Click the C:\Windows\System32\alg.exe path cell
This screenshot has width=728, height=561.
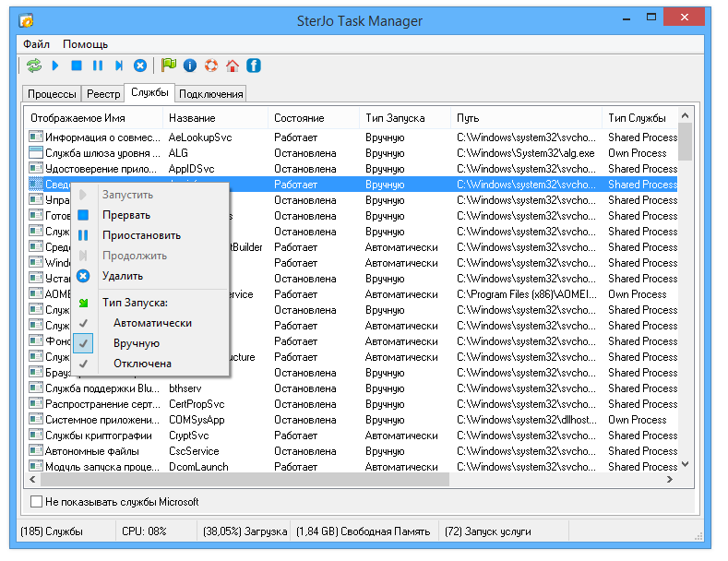[x=526, y=153]
